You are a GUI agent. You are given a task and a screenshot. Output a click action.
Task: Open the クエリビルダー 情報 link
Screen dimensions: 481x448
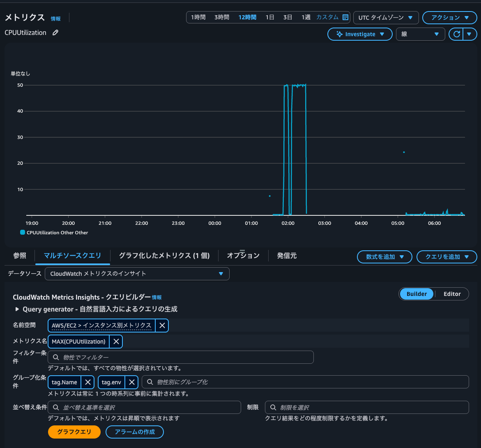[x=157, y=297]
